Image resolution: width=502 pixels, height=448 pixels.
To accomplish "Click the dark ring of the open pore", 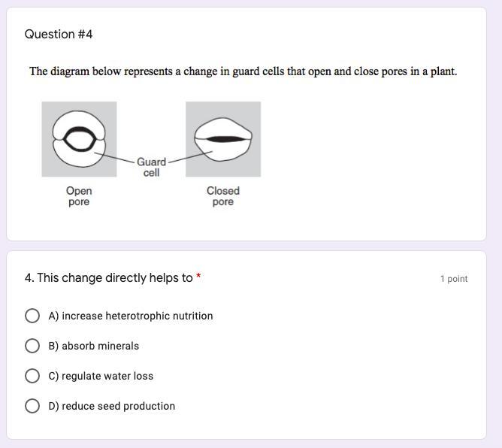I will (x=66, y=139).
